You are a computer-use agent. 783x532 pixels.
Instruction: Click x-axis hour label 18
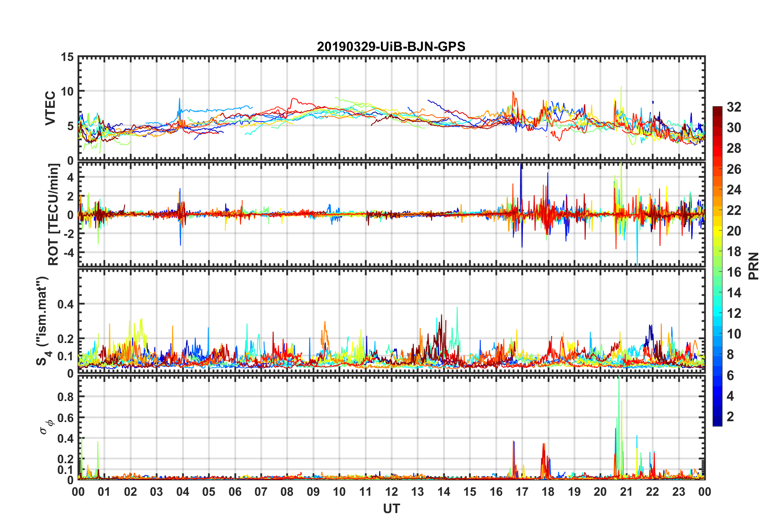pos(548,492)
